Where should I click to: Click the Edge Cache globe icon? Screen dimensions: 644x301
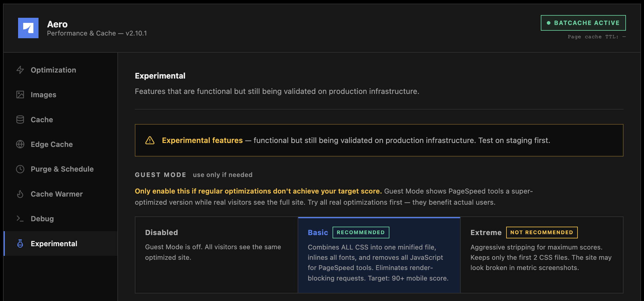tap(20, 144)
